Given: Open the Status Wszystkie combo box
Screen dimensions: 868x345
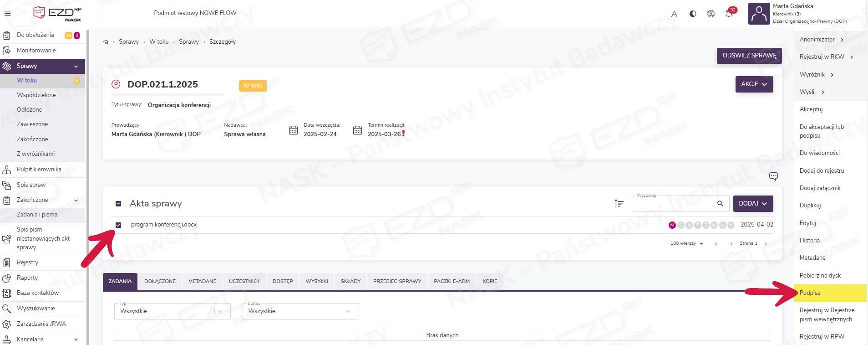Looking at the screenshot, I should tap(300, 311).
